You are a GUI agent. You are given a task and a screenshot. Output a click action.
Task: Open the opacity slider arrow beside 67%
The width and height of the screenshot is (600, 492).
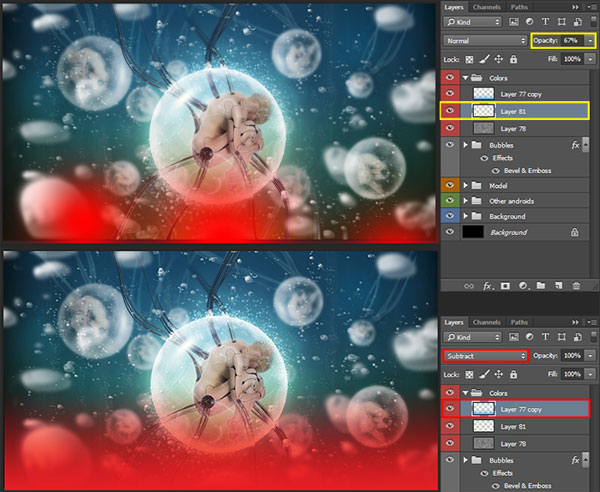pyautogui.click(x=590, y=41)
